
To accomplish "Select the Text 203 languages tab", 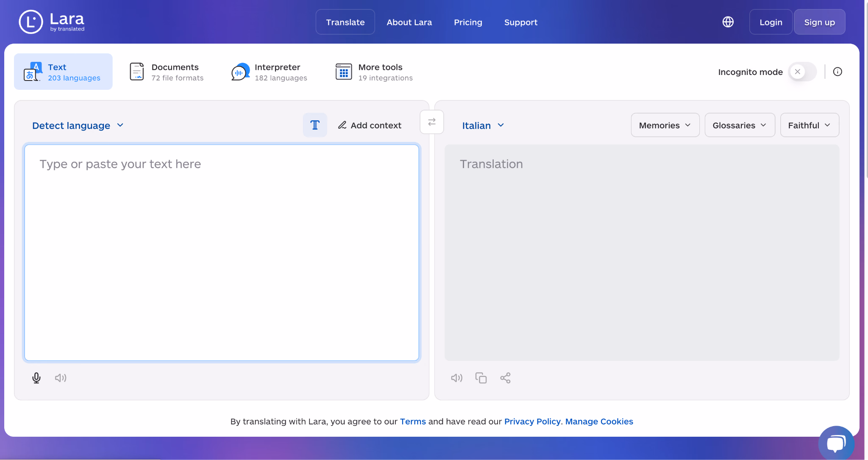I will point(63,72).
